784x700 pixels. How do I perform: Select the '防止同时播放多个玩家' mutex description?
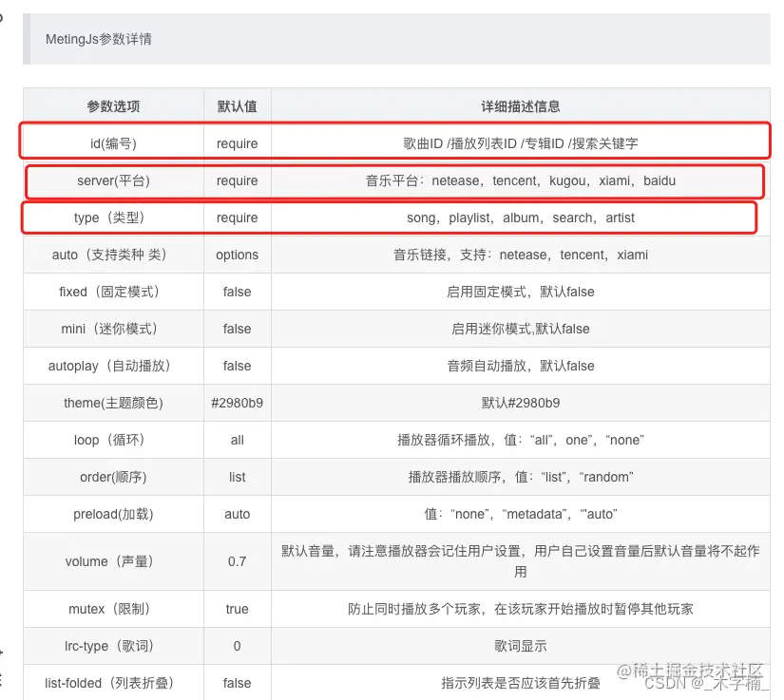(521, 609)
